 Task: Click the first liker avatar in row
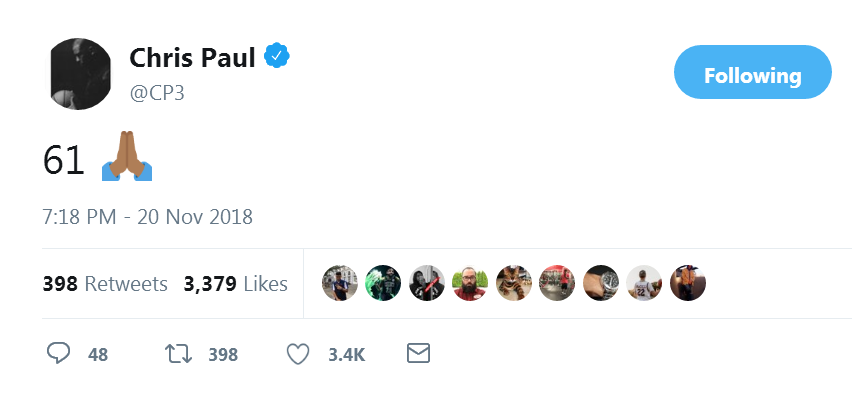coord(340,283)
